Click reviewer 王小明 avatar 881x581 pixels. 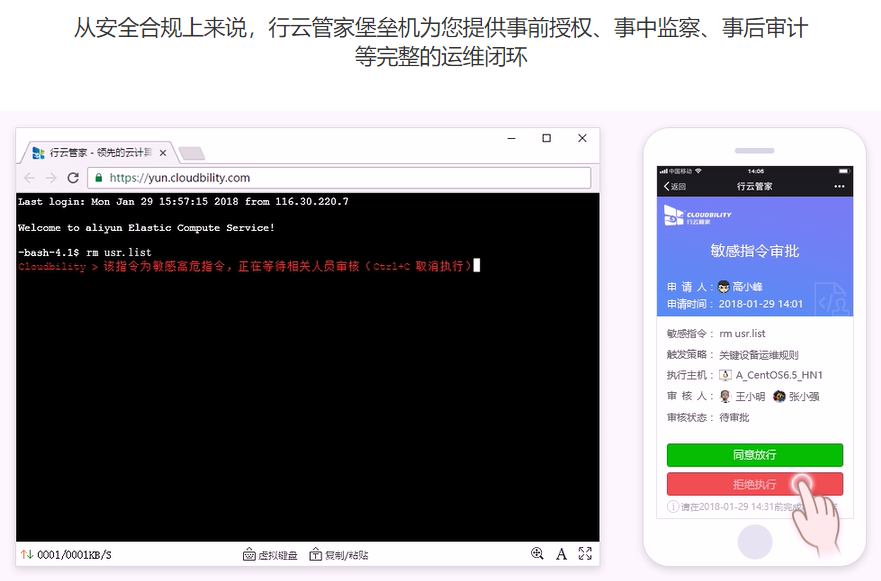click(x=725, y=397)
